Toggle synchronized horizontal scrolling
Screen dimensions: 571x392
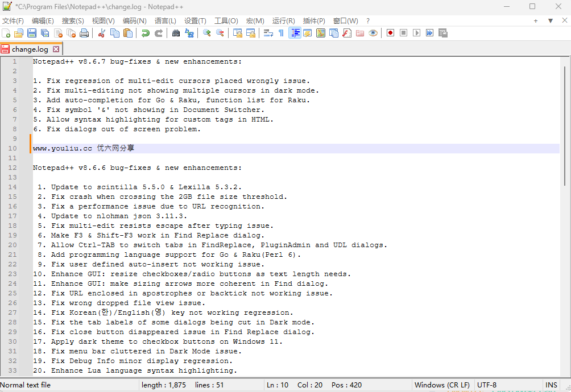(251, 33)
